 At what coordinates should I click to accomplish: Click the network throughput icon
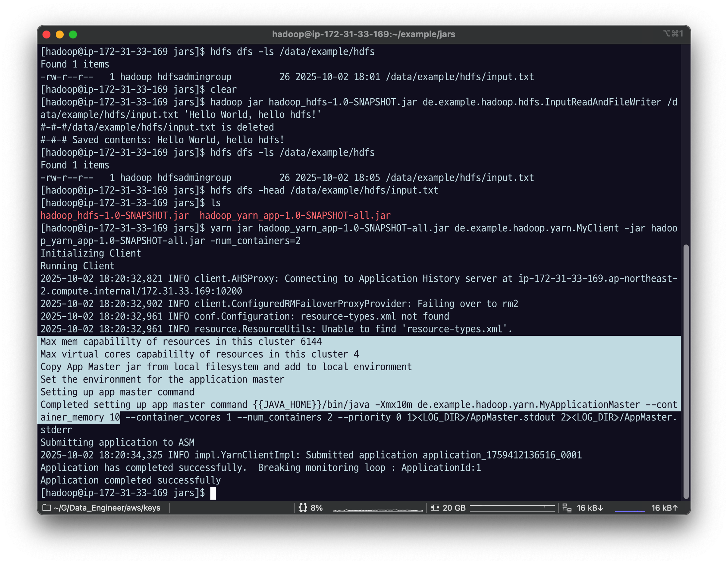coord(567,508)
